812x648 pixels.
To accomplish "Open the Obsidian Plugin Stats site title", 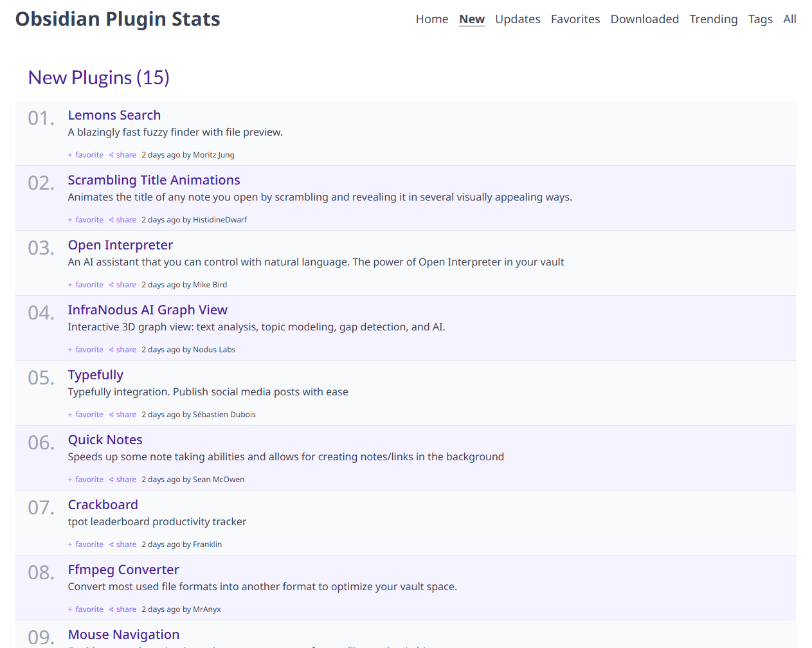I will [x=118, y=19].
